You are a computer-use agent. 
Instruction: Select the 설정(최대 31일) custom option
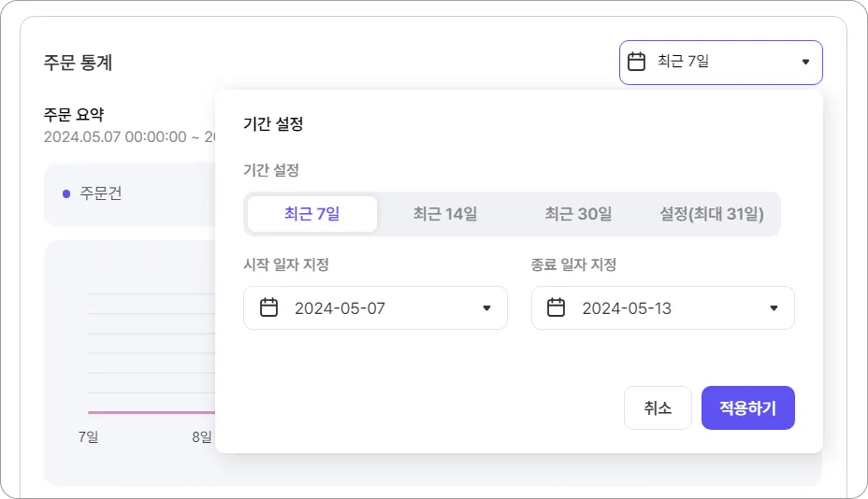click(x=712, y=214)
